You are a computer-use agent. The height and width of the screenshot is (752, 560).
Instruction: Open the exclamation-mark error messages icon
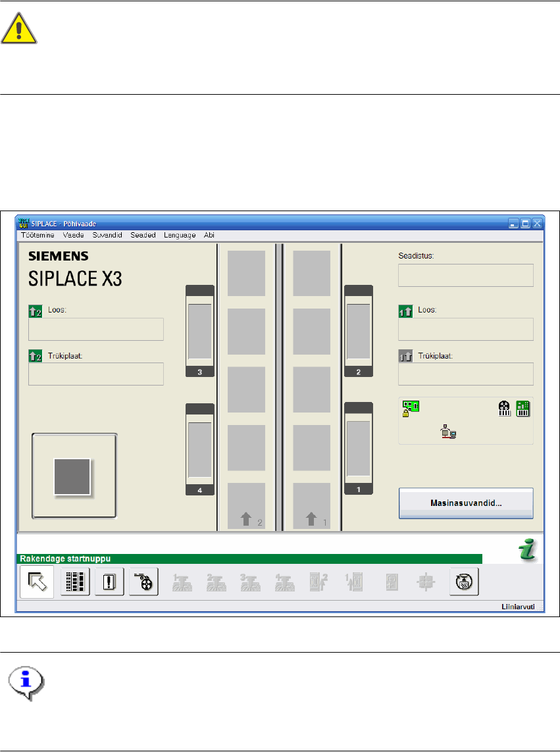click(x=109, y=582)
